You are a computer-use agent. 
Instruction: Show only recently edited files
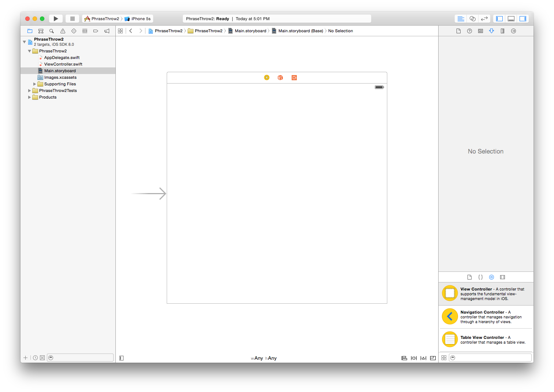[35, 358]
